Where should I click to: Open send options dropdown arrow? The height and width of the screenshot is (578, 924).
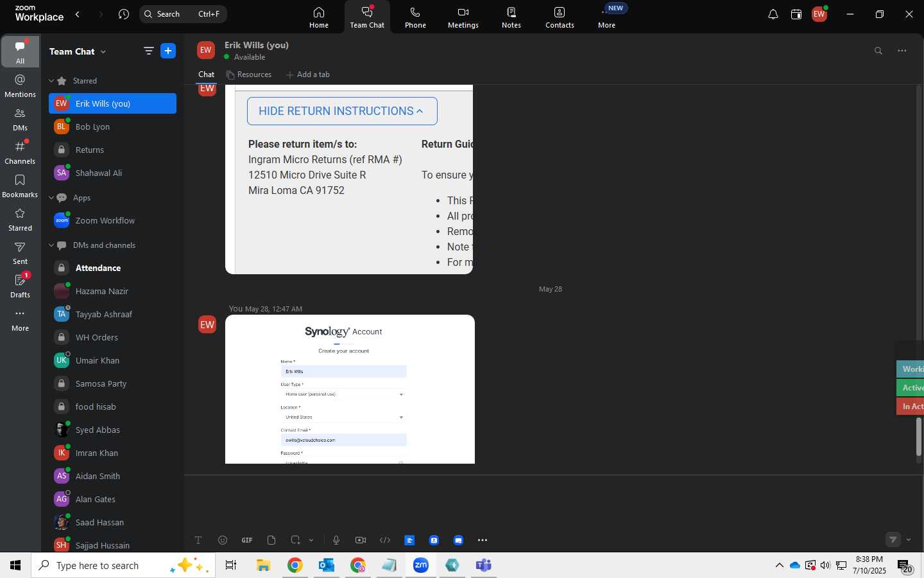pyautogui.click(x=909, y=539)
